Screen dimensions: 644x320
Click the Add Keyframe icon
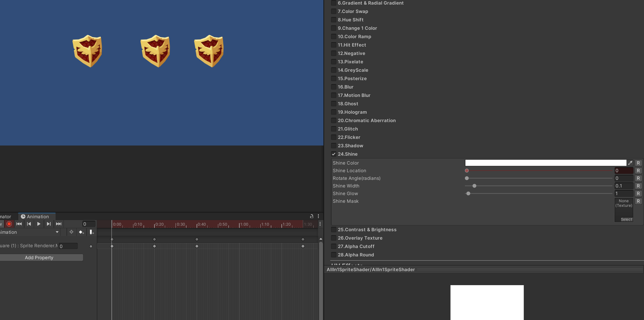[x=81, y=232]
